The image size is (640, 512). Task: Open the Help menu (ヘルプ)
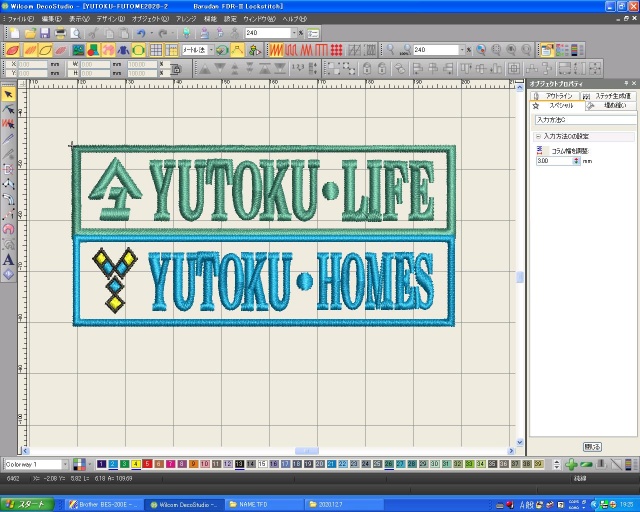tap(295, 19)
